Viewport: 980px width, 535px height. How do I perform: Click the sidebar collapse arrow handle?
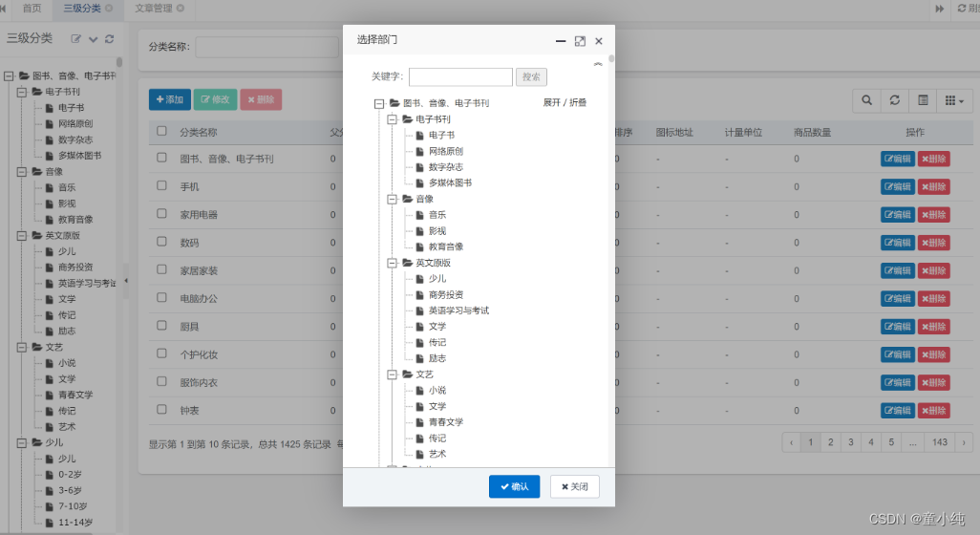[126, 281]
